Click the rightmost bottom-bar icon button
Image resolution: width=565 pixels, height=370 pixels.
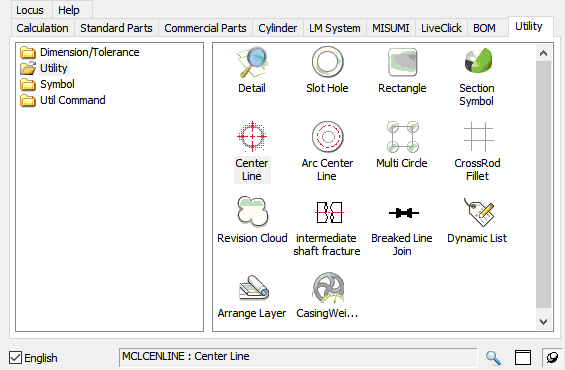click(x=552, y=358)
